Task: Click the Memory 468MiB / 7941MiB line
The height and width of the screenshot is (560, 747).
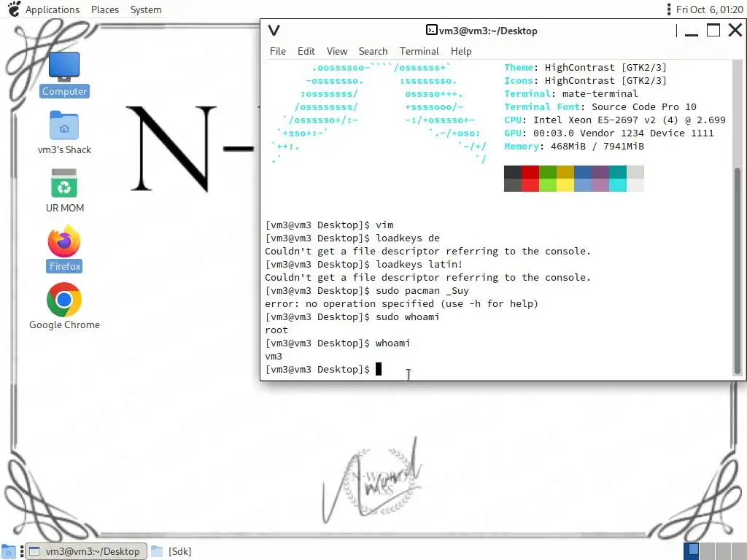Action: [574, 146]
